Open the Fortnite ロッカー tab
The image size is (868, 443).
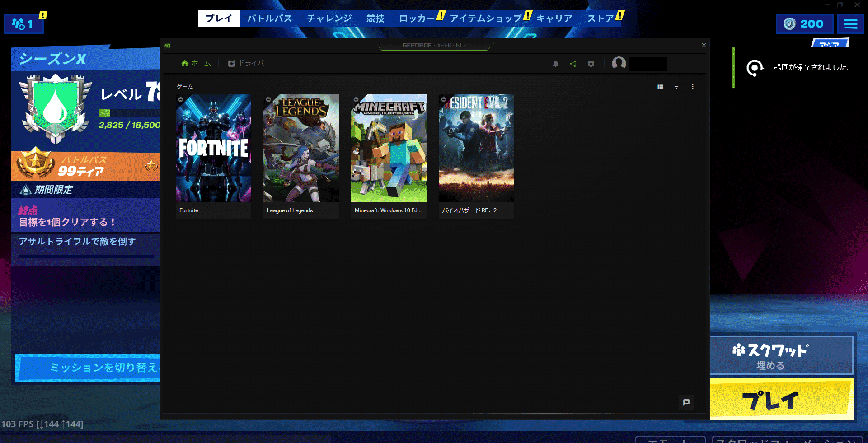pos(417,19)
